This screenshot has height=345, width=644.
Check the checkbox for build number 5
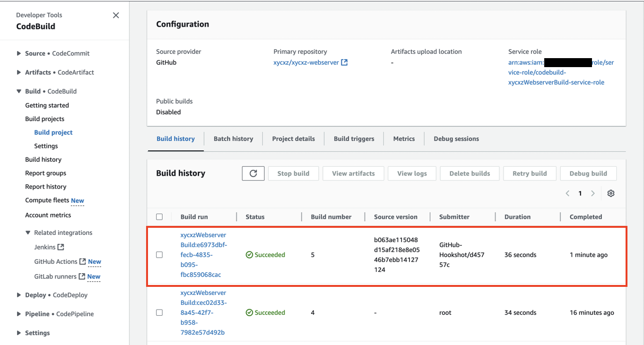click(x=159, y=254)
